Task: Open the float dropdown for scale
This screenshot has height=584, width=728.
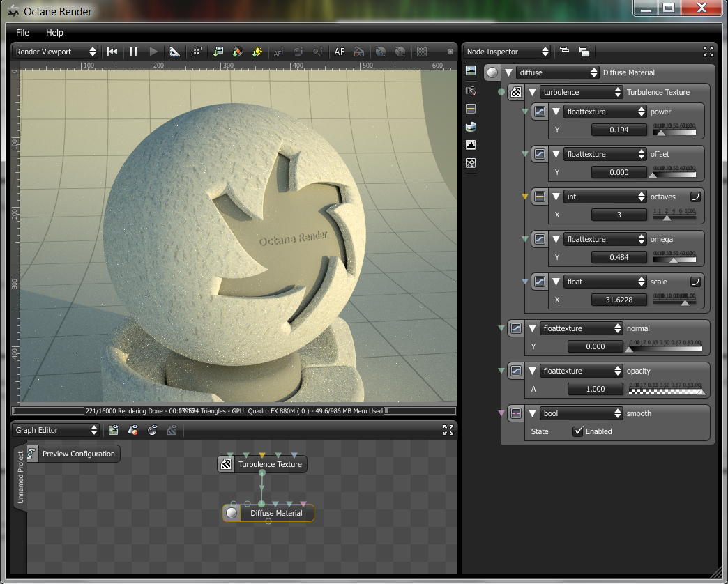Action: coord(605,282)
